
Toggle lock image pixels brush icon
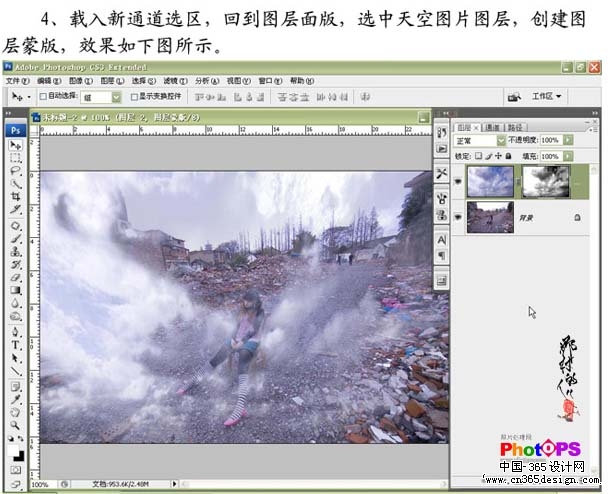point(489,156)
